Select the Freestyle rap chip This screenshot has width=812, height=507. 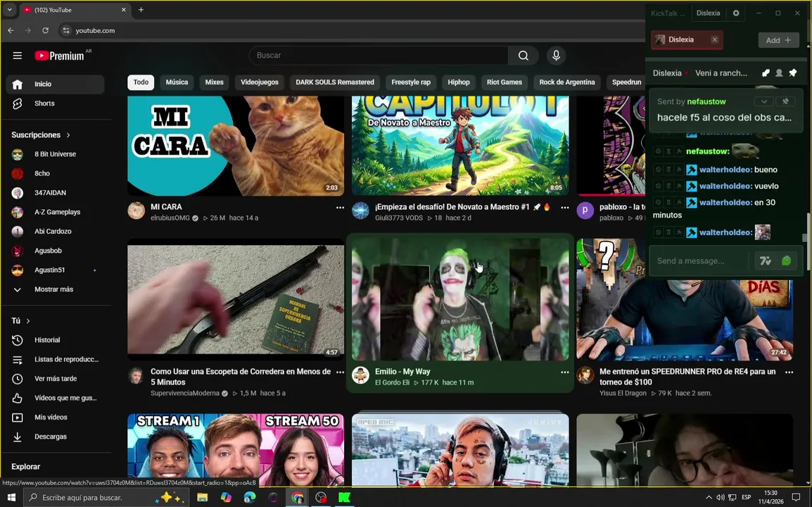pyautogui.click(x=411, y=82)
